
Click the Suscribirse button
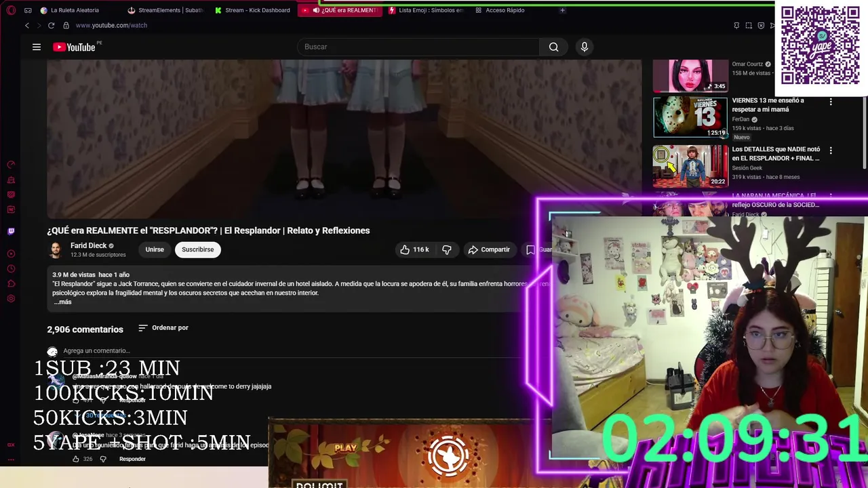point(197,249)
